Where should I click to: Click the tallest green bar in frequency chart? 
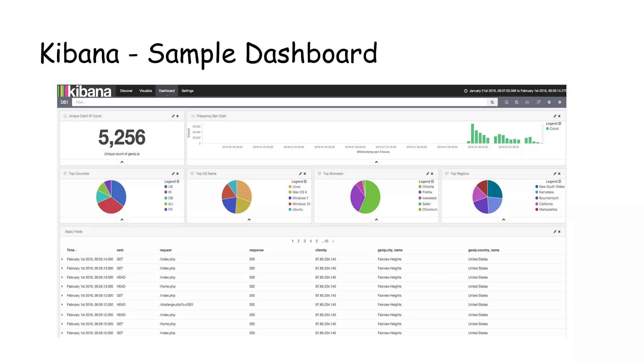[x=472, y=134]
